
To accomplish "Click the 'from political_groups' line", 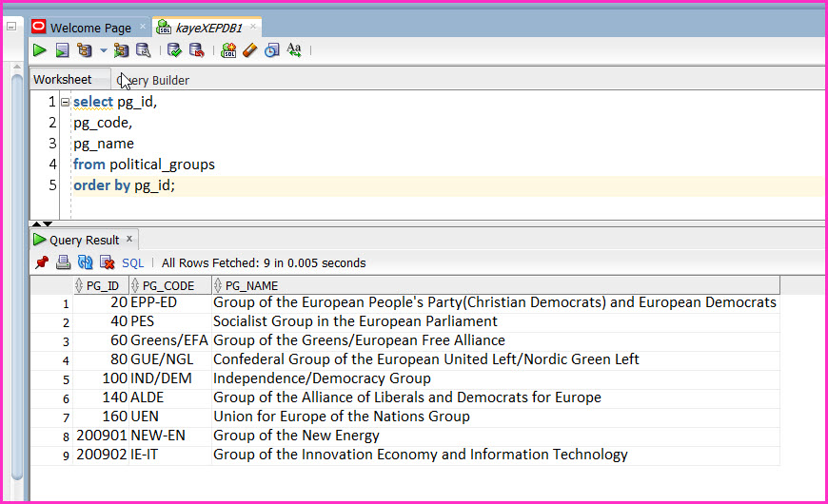I will (x=144, y=165).
